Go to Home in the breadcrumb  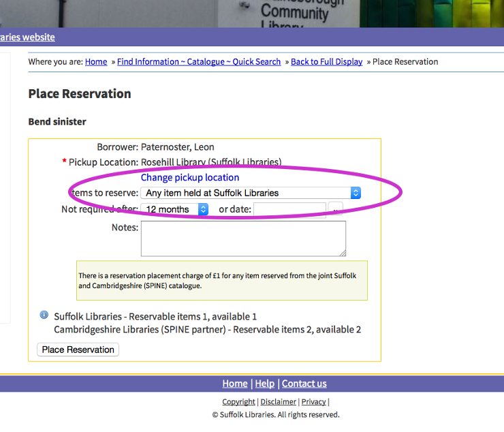click(96, 62)
